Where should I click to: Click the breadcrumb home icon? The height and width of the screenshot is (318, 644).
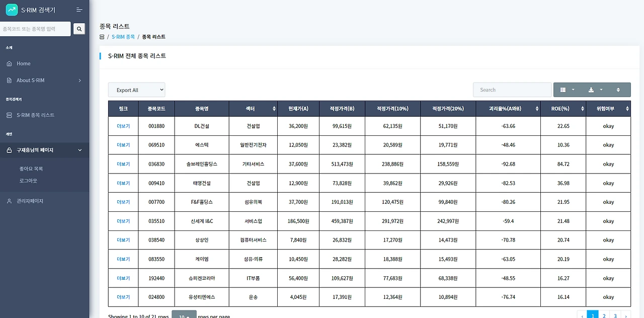tap(102, 37)
